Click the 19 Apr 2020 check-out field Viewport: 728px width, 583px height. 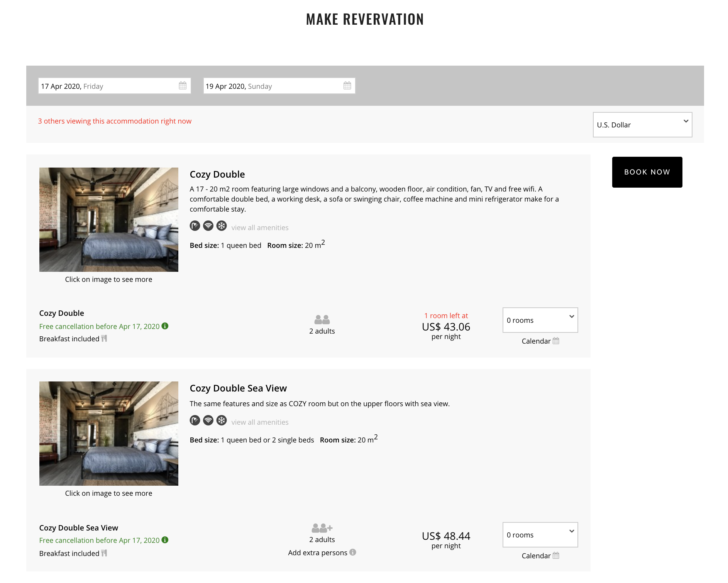tap(272, 86)
